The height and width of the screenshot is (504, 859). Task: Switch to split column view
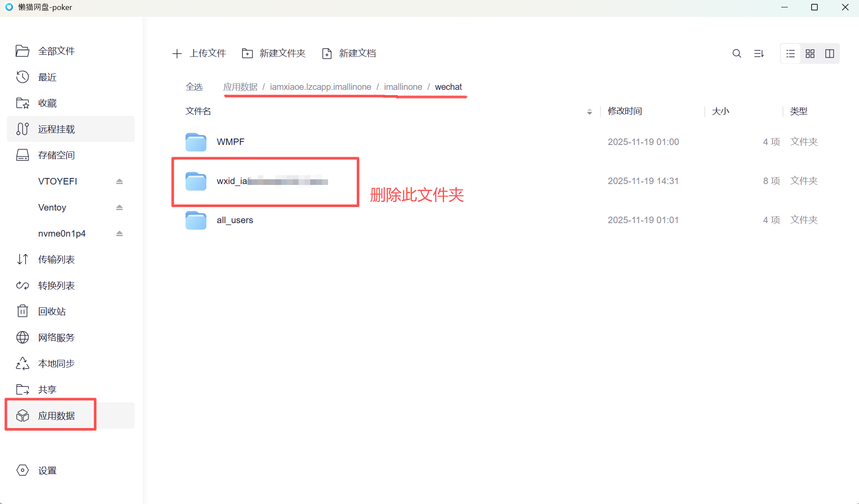[829, 53]
